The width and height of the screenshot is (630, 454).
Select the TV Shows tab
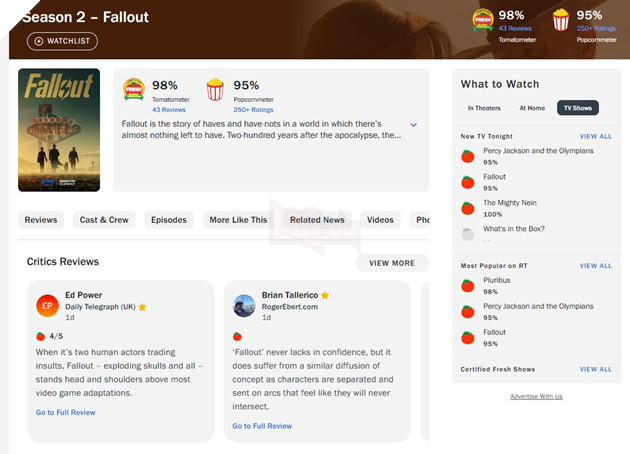[x=578, y=108]
